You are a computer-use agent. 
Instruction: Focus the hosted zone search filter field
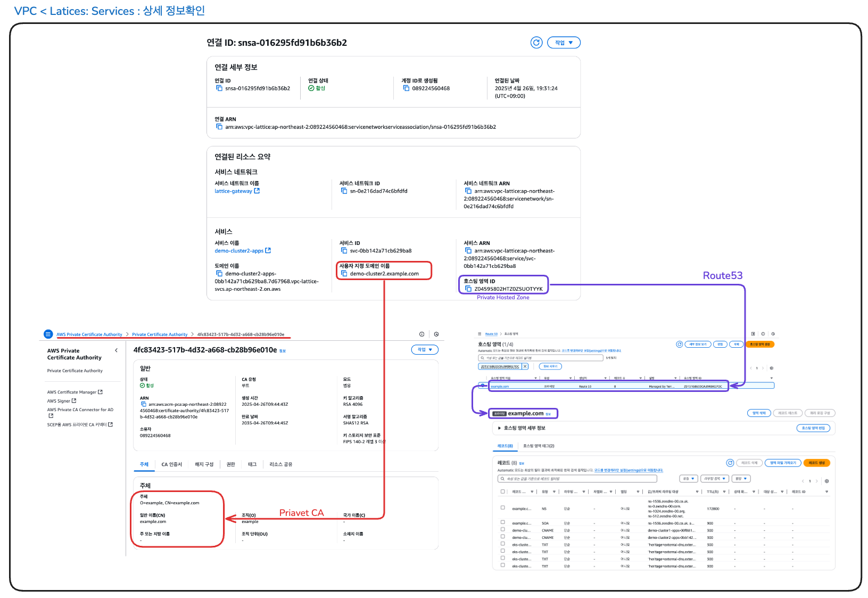(x=541, y=358)
